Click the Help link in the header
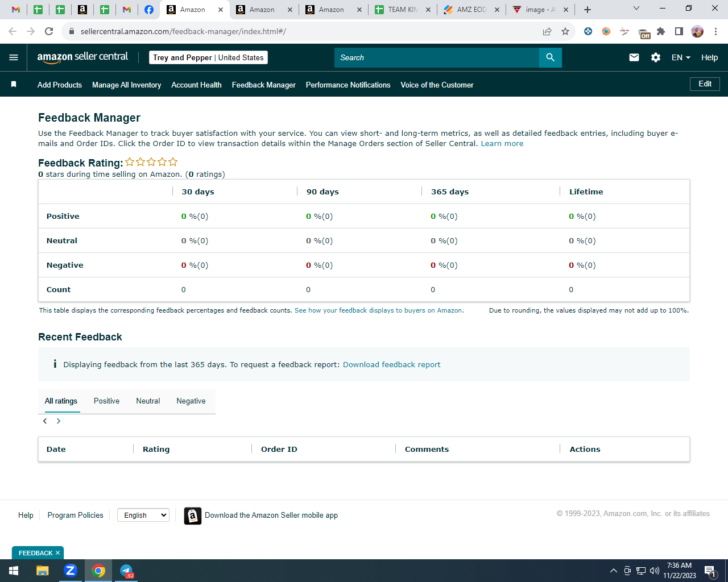The height and width of the screenshot is (582, 728). (x=709, y=57)
